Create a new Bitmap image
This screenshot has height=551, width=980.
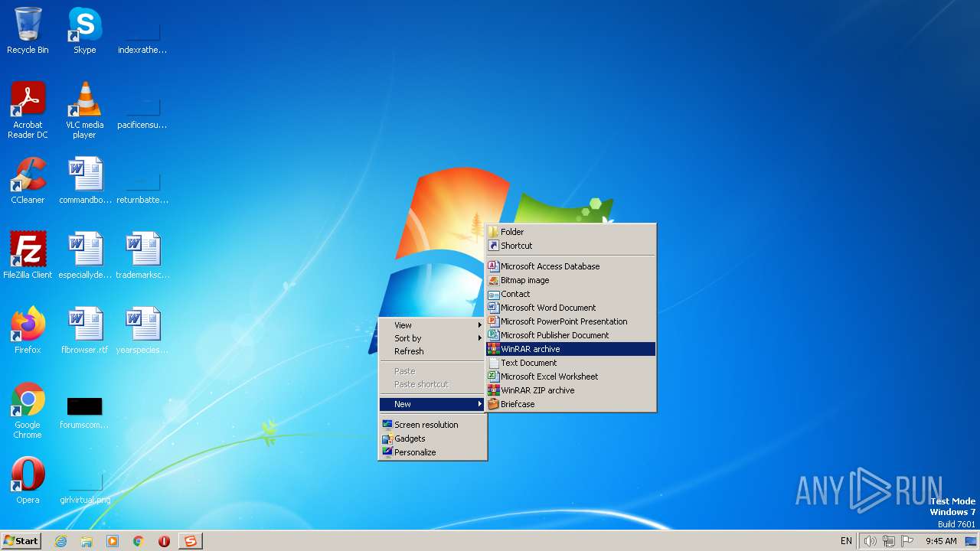click(x=571, y=280)
